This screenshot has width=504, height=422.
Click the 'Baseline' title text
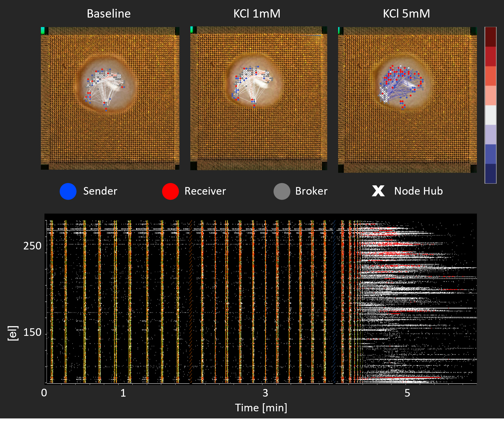(x=109, y=14)
